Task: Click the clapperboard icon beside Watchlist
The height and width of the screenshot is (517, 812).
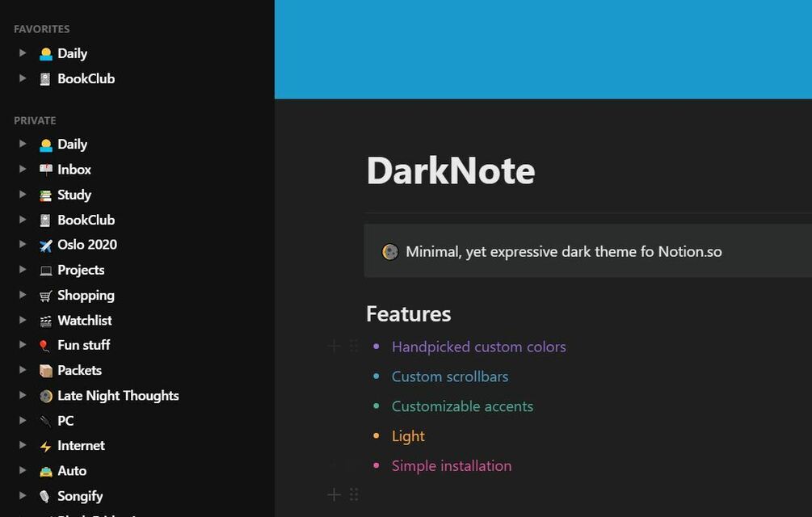Action: (46, 321)
